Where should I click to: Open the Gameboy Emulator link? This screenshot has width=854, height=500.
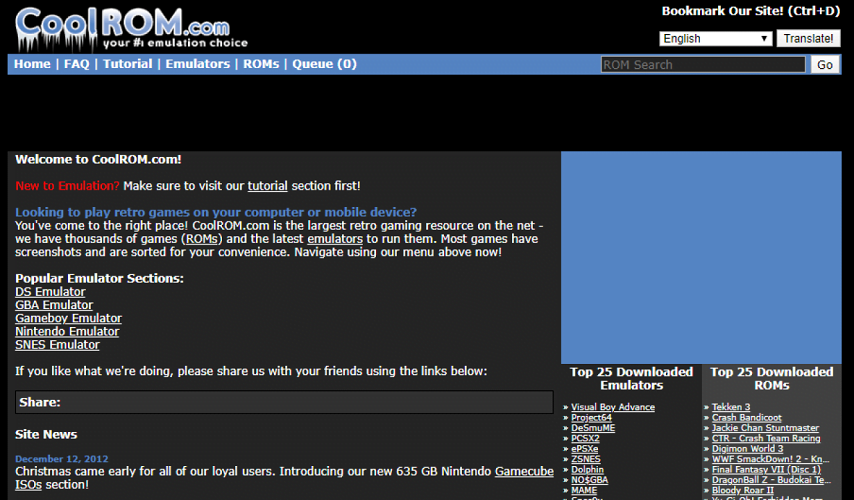click(69, 319)
